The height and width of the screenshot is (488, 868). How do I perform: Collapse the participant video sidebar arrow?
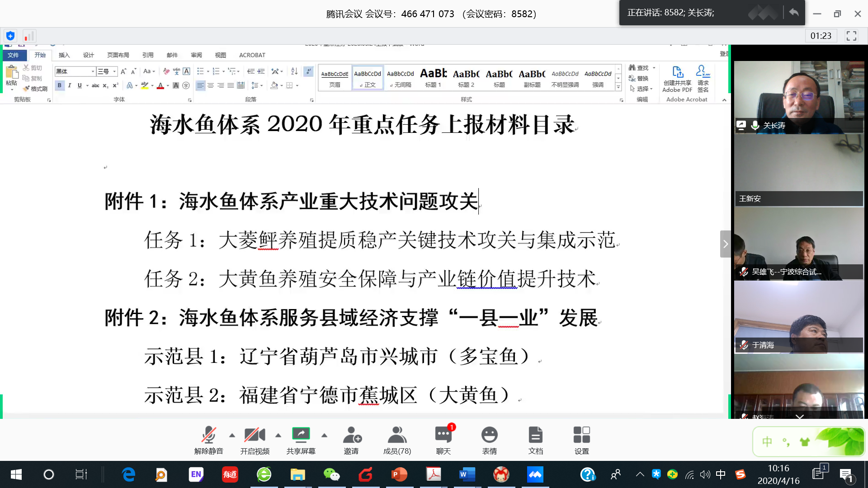(x=725, y=244)
